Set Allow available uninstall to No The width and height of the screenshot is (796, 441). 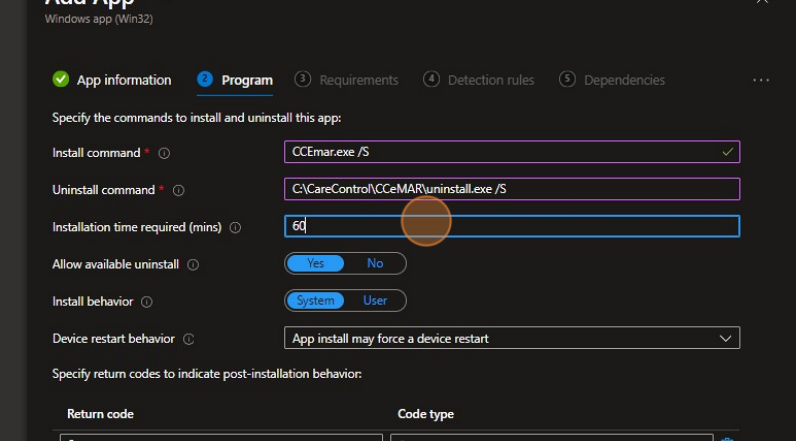coord(375,263)
